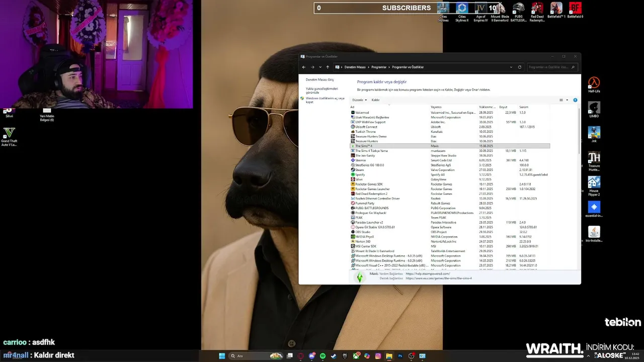Select the Norton 360 entry
Image resolution: width=644 pixels, height=362 pixels.
[450, 241]
